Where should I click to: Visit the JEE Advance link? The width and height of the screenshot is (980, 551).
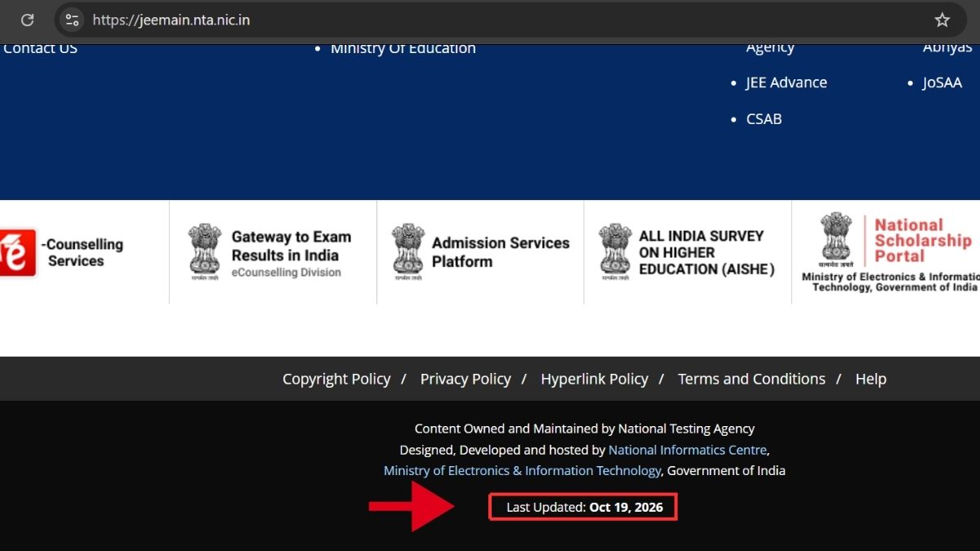pyautogui.click(x=786, y=82)
